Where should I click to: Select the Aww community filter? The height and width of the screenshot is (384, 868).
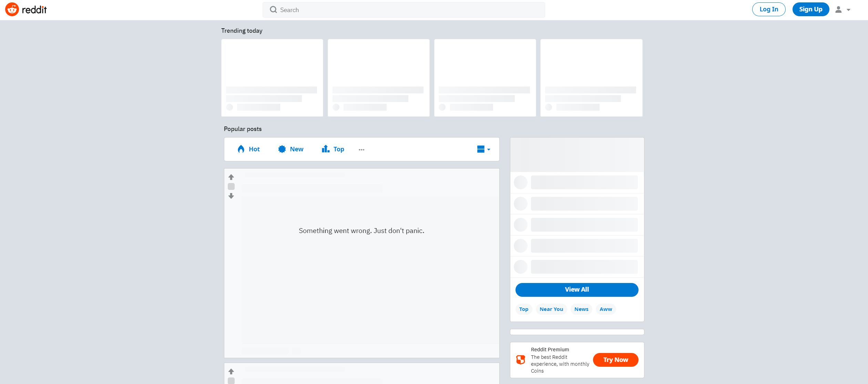tap(605, 309)
